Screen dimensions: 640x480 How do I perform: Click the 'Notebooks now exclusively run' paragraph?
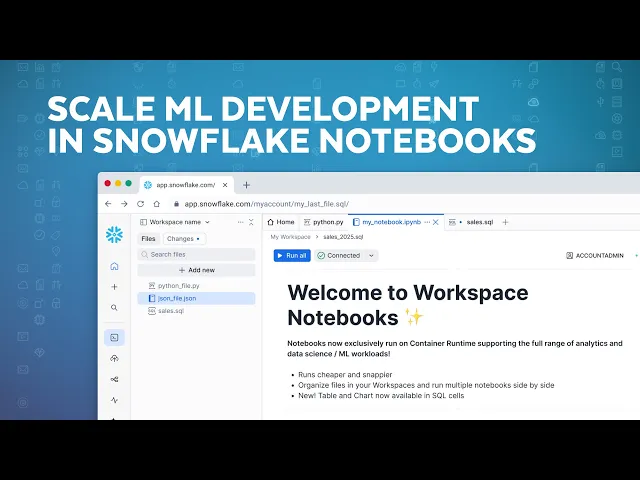pos(455,349)
